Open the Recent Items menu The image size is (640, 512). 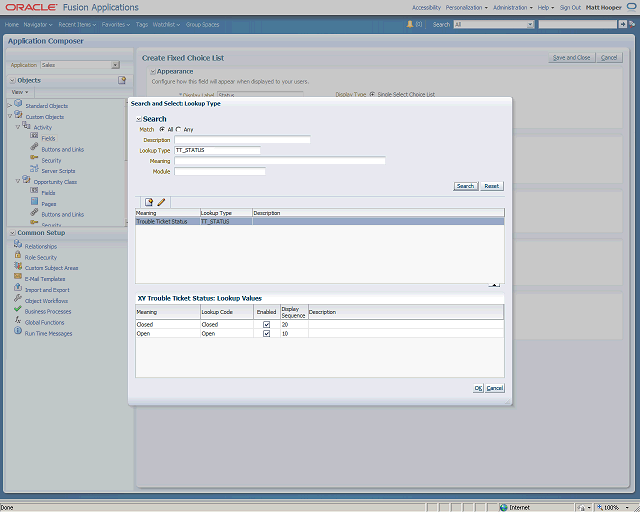click(77, 24)
